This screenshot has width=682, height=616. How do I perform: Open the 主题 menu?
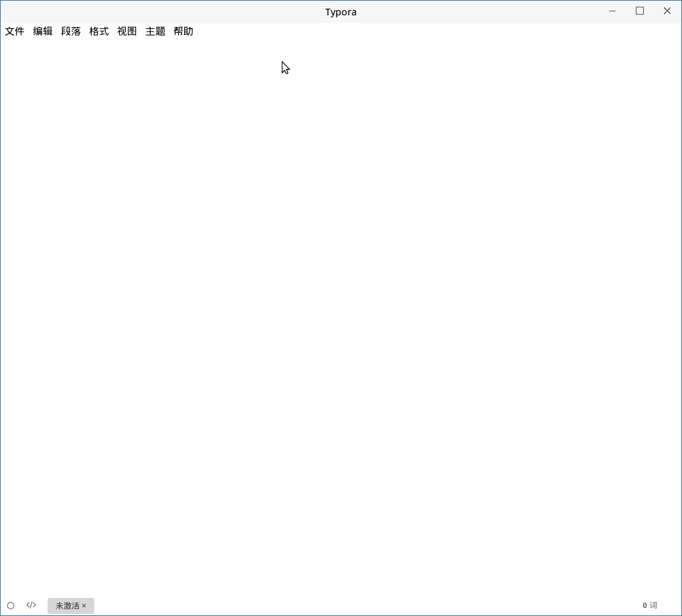coord(155,31)
